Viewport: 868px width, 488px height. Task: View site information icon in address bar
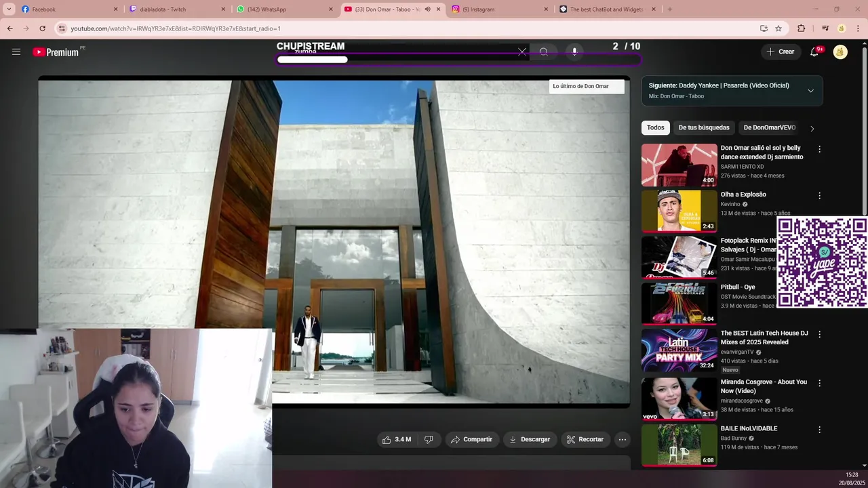[x=62, y=28]
